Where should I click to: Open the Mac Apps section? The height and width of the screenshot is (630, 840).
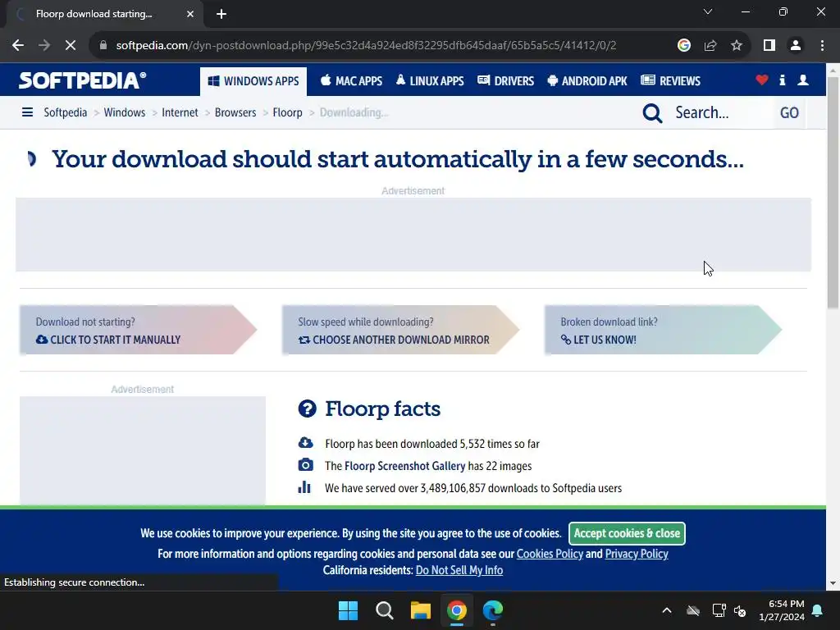351,81
